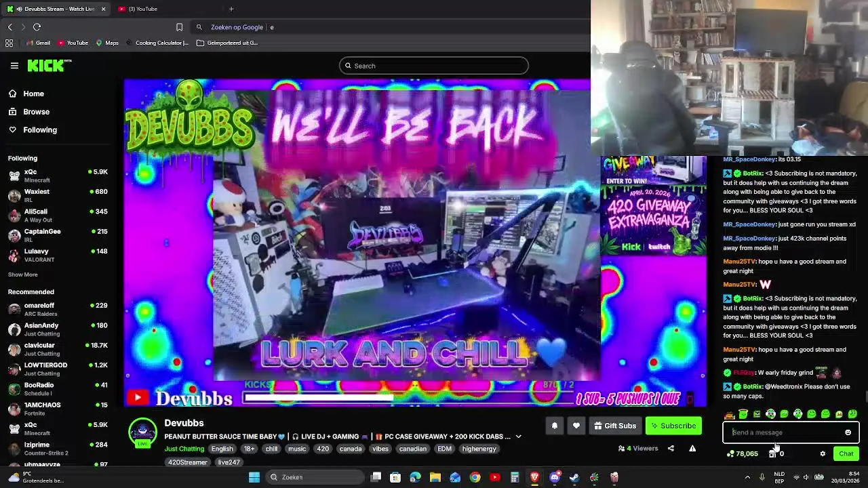The height and width of the screenshot is (488, 868).
Task: Click the browser back arrow
Action: tap(10, 27)
